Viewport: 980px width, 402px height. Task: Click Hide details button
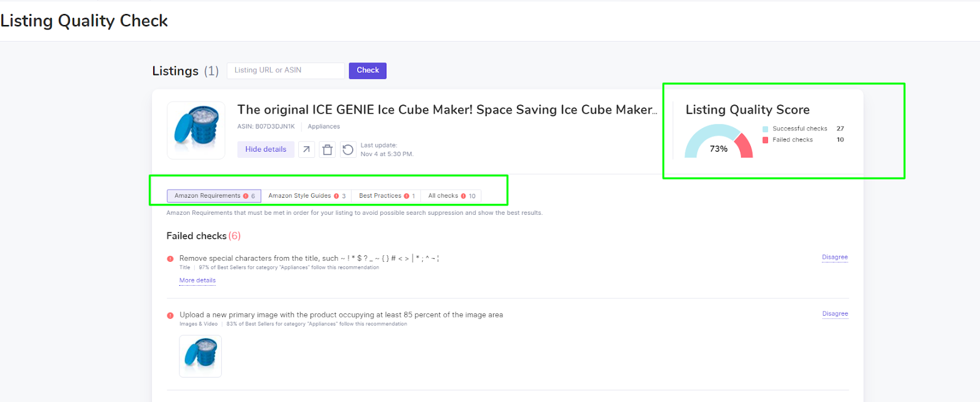[x=266, y=149]
